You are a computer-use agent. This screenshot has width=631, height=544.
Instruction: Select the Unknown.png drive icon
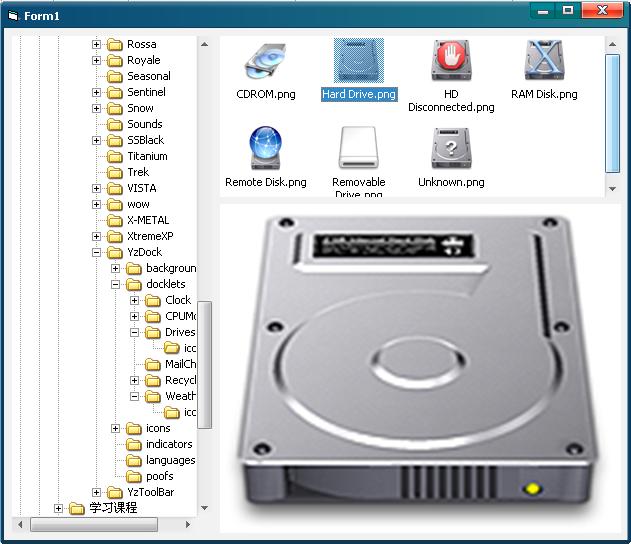point(451,149)
